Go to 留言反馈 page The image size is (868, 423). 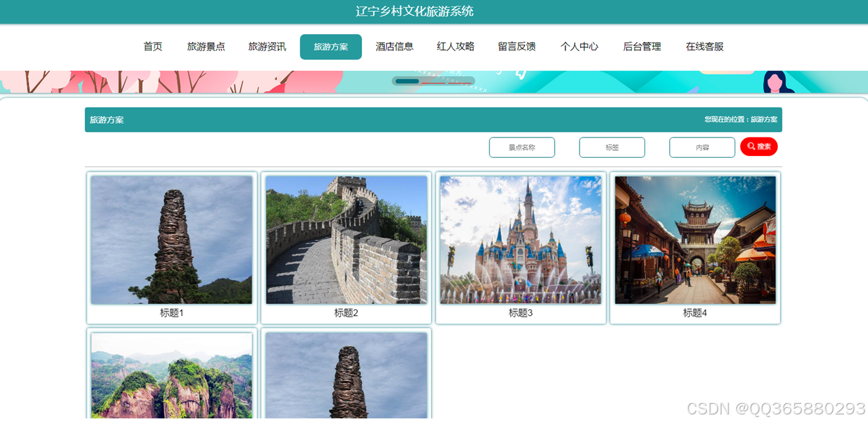(517, 47)
